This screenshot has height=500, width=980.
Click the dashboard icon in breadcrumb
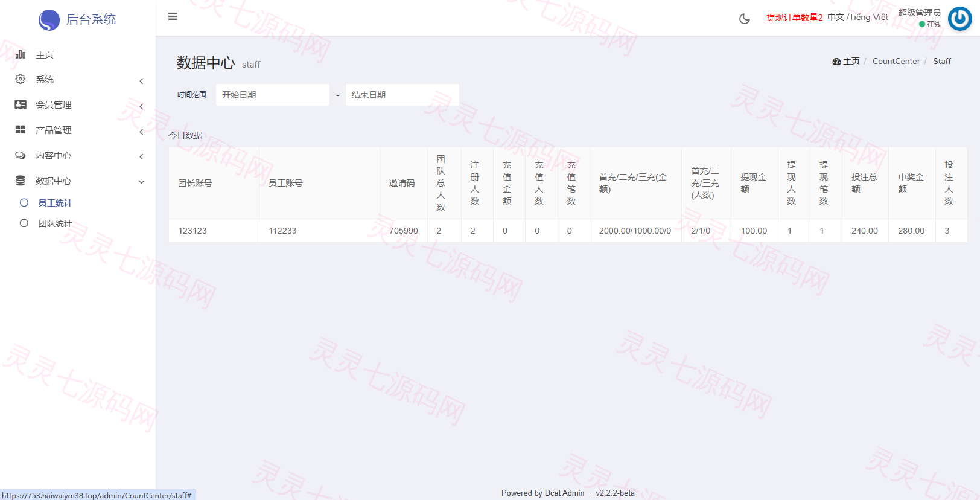tap(836, 62)
